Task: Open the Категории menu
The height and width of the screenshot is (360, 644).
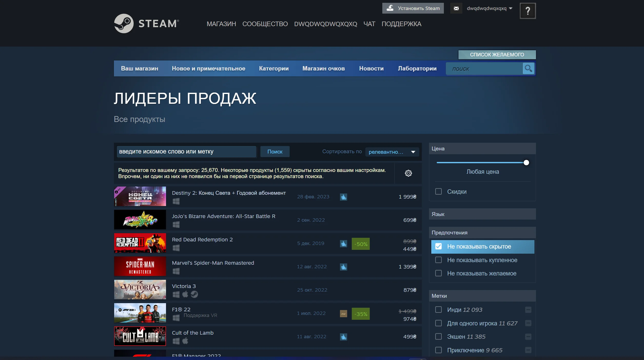Action: (x=274, y=68)
